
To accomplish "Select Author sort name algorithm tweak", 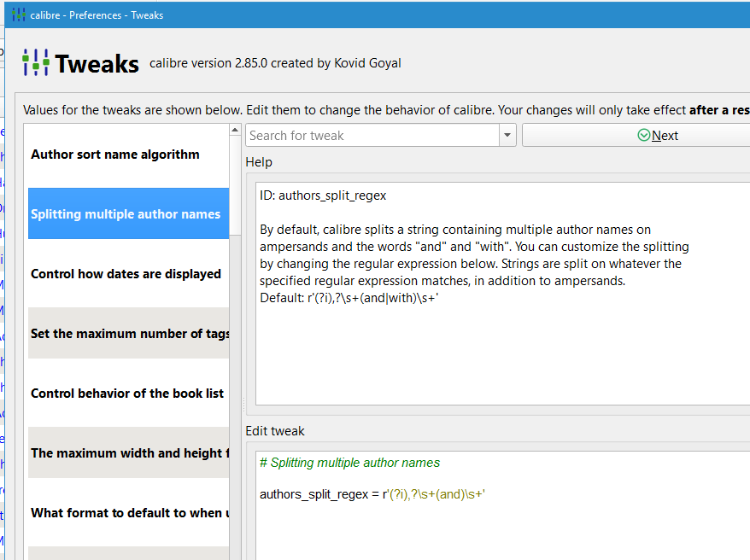I will 115,155.
